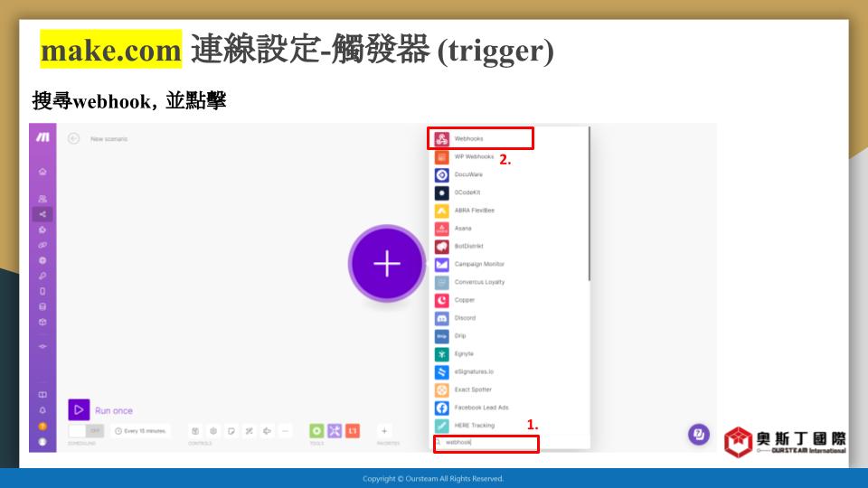
Task: Open Data stores icon in sidebar
Action: click(42, 306)
